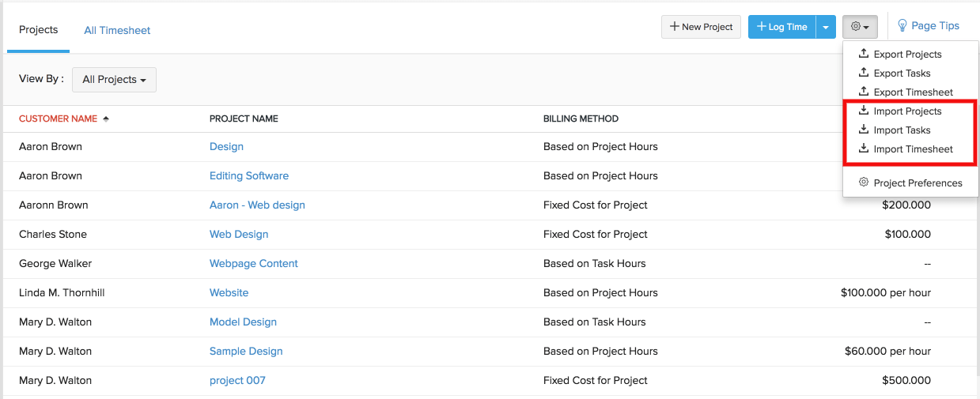Select the Projects tab

click(x=39, y=30)
